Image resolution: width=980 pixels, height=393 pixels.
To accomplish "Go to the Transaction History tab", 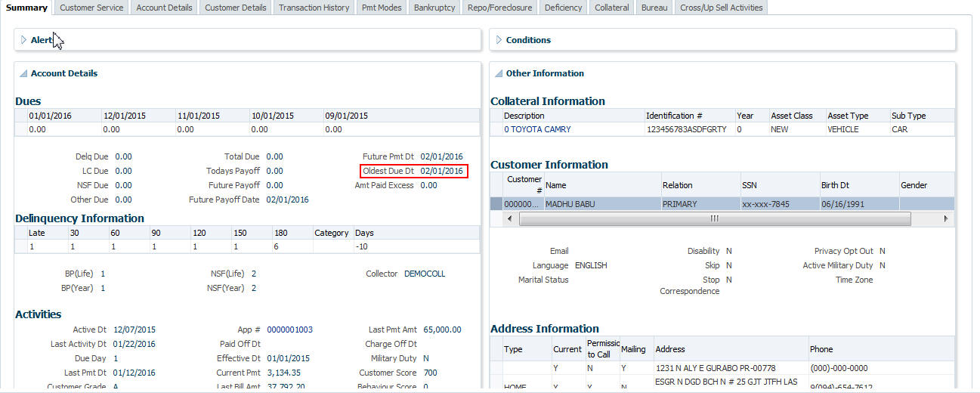I will (x=314, y=8).
